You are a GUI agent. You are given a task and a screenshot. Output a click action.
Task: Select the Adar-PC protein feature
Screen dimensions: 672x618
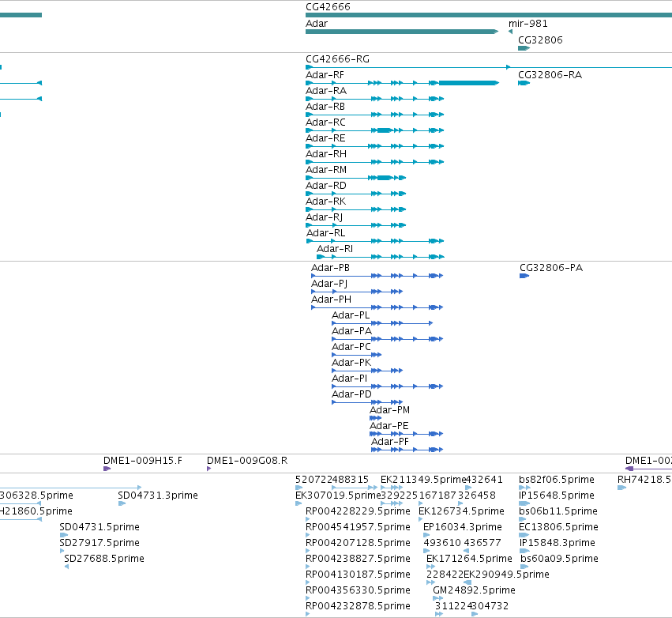coord(357,355)
